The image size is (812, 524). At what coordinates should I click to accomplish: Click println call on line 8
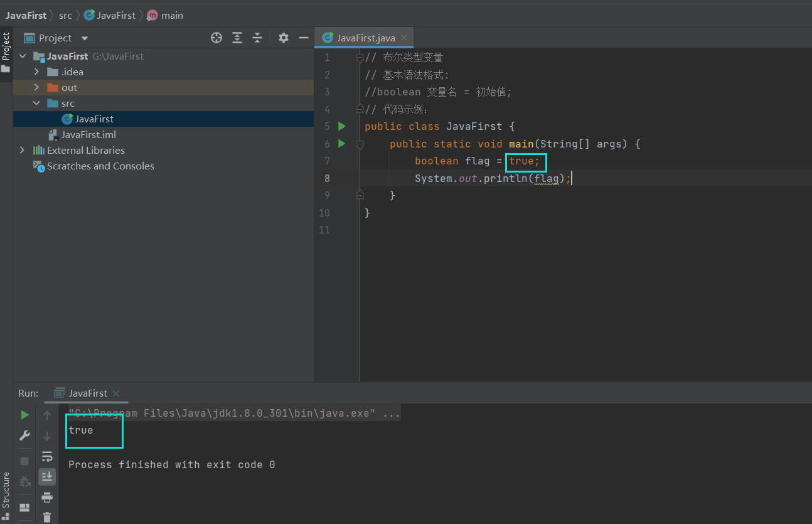505,178
